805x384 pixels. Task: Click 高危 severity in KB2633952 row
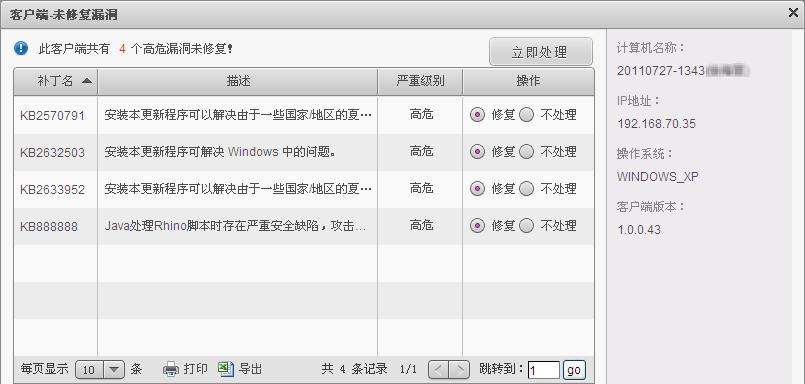click(421, 188)
